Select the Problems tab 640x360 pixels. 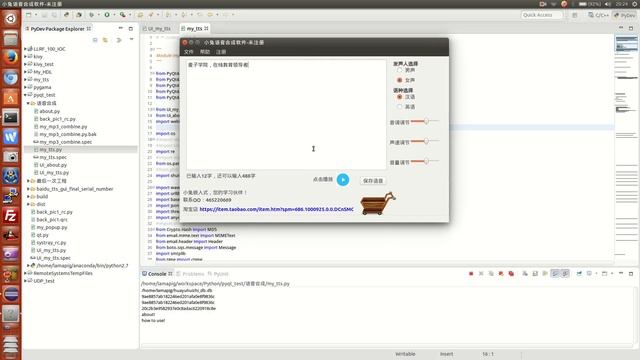pyautogui.click(x=190, y=274)
